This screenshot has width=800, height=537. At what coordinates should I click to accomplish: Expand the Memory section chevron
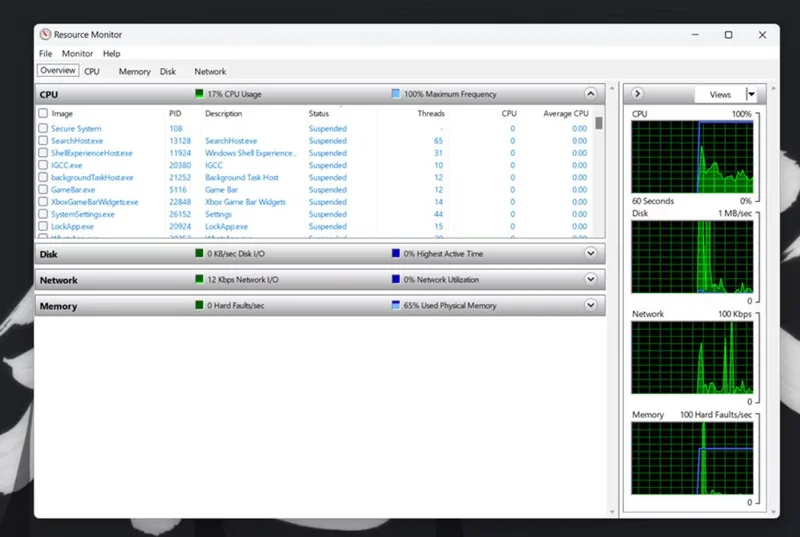[590, 306]
